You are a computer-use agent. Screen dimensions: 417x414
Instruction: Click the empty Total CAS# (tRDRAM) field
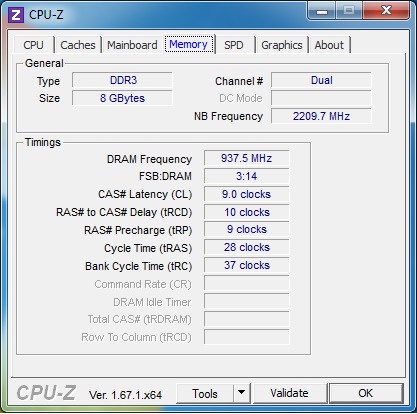click(x=247, y=320)
